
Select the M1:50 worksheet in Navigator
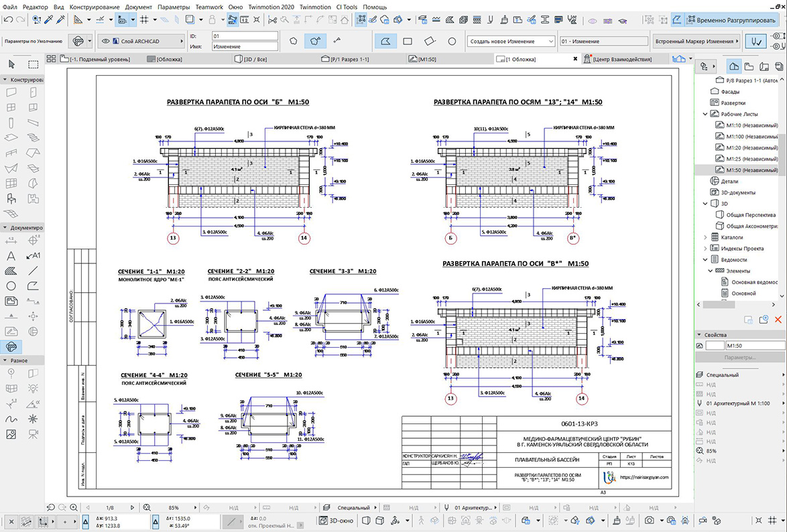tap(746, 170)
